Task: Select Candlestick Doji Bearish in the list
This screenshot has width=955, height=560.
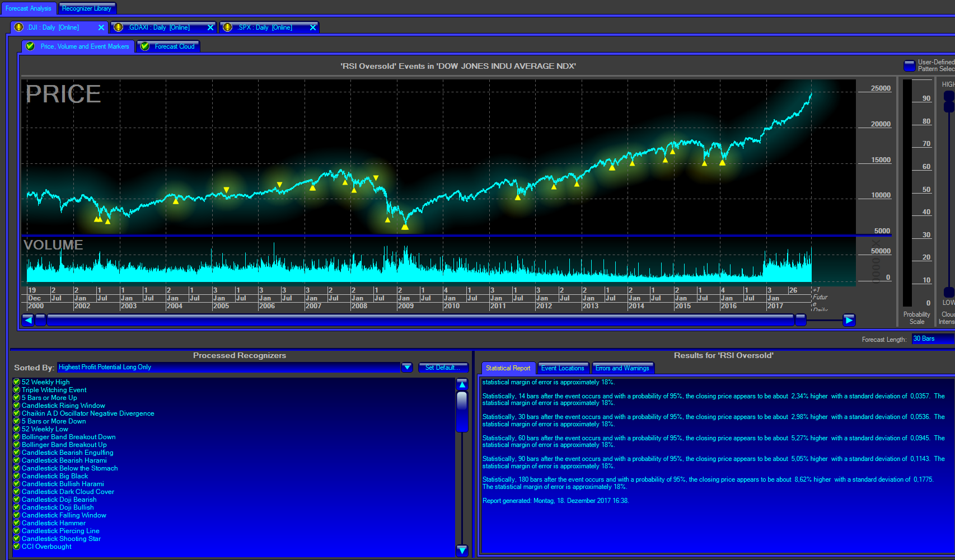Action: point(59,500)
